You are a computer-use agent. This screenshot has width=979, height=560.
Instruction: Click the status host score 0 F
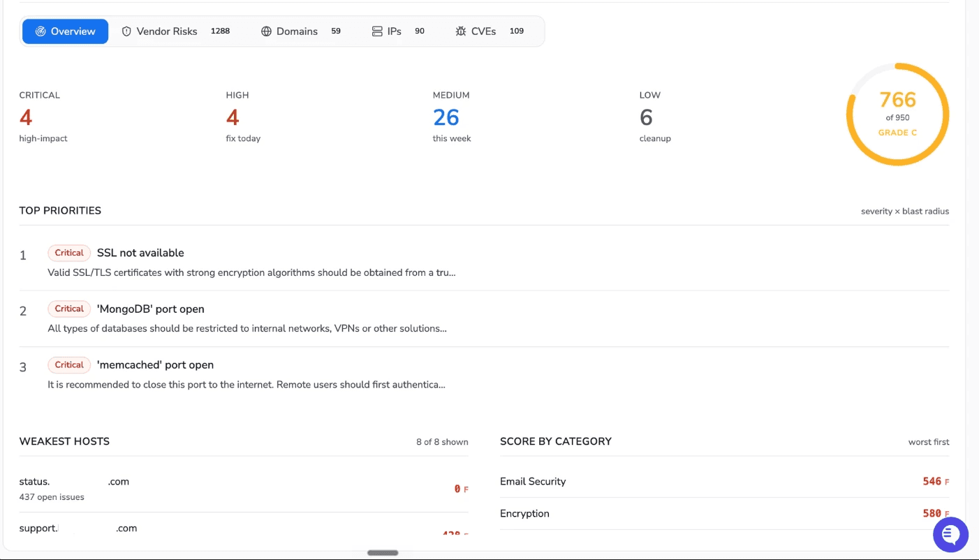(461, 489)
